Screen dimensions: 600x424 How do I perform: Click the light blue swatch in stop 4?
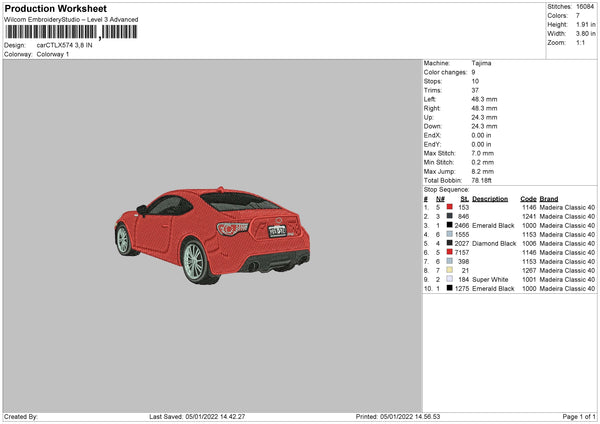tap(449, 234)
